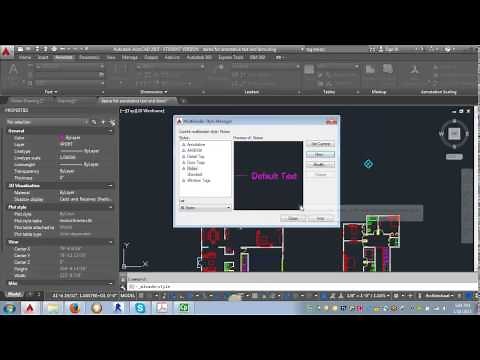Click Set Current button in style manager
Viewport: 480px width, 360px height.
tap(320, 144)
